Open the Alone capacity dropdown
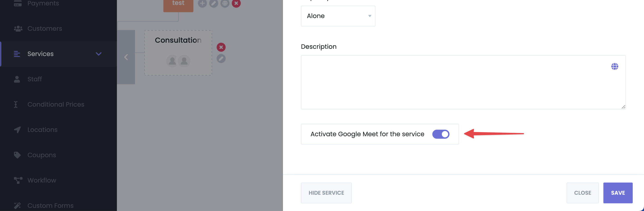The height and width of the screenshot is (211, 644). [338, 16]
